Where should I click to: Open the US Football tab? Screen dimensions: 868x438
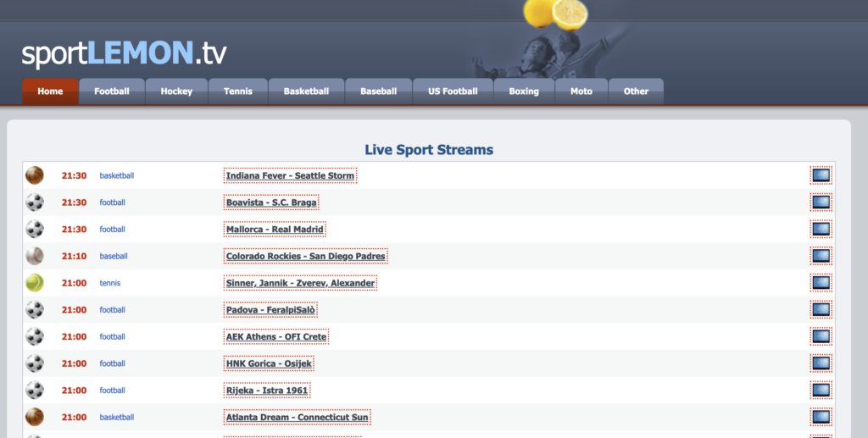coord(453,91)
